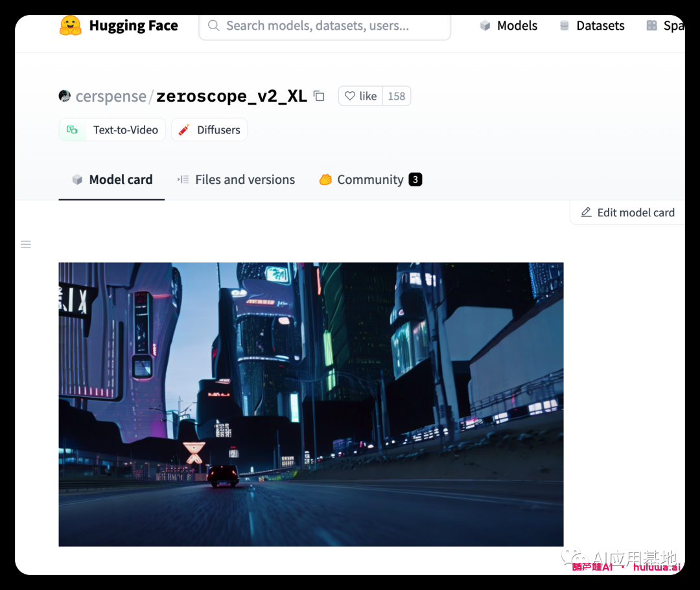Viewport: 700px width, 590px height.
Task: Open the zeroscope_v2_XL model name link
Action: [x=231, y=96]
